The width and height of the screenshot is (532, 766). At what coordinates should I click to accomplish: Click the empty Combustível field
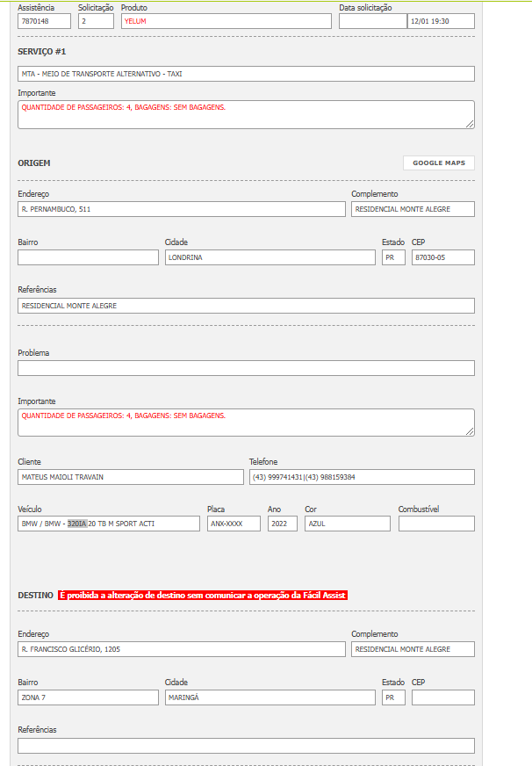pyautogui.click(x=436, y=524)
